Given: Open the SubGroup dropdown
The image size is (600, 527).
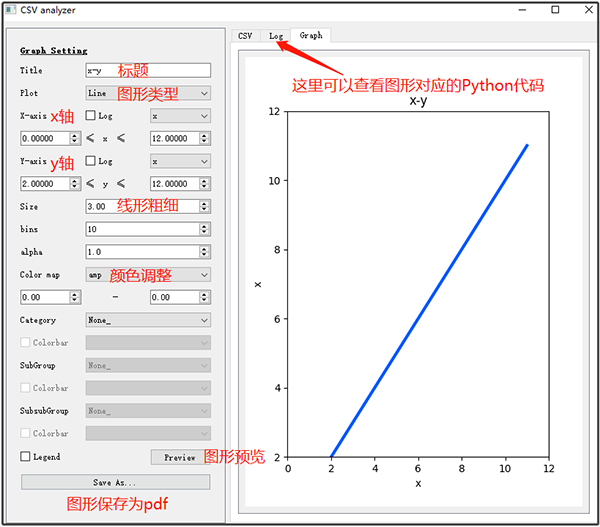Looking at the screenshot, I should point(148,365).
